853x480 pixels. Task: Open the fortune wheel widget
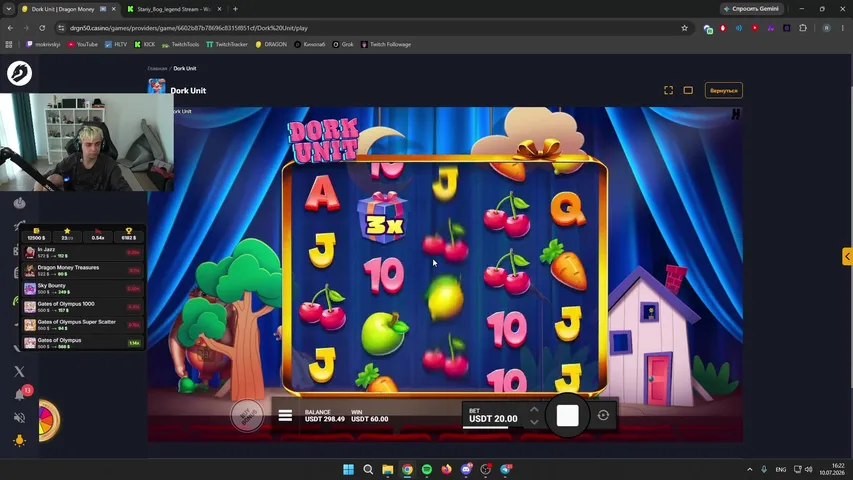tap(48, 420)
